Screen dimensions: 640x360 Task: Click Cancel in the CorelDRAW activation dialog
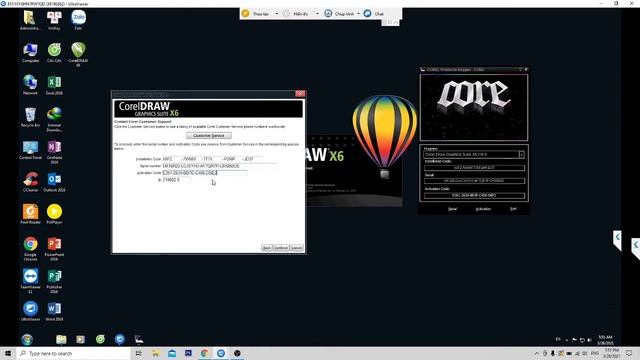click(x=296, y=248)
